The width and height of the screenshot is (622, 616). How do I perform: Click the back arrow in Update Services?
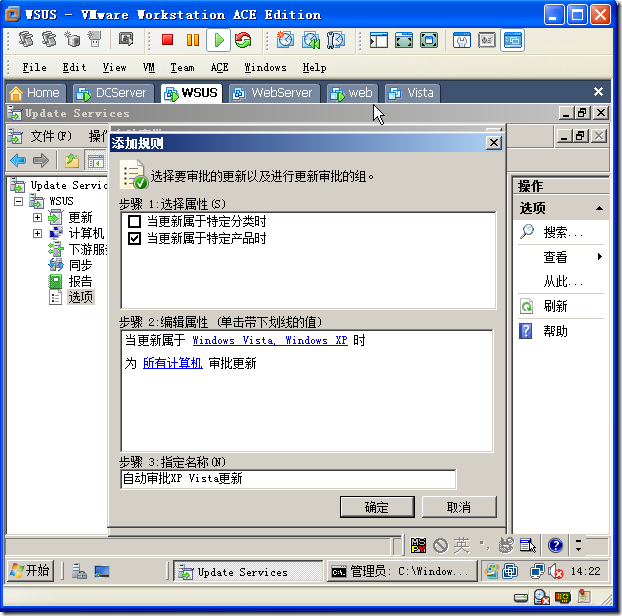click(18, 161)
